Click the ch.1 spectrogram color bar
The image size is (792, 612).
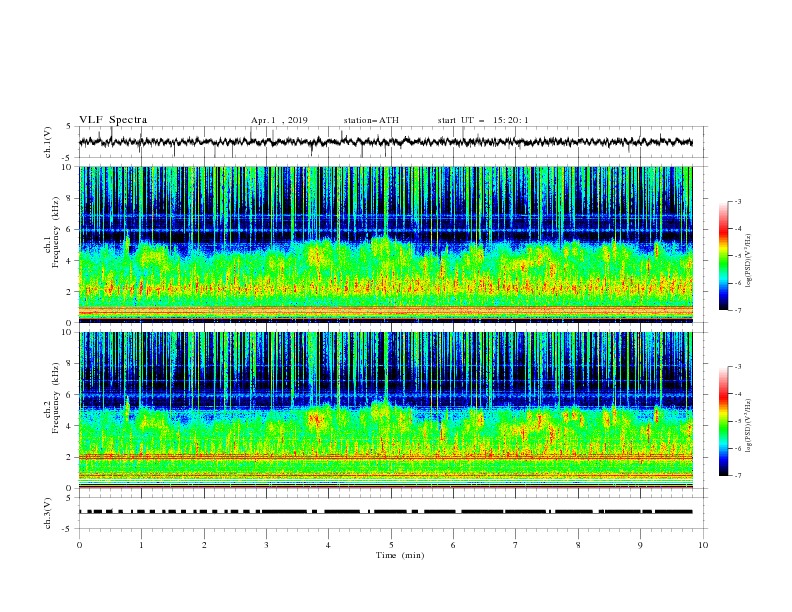tap(723, 256)
